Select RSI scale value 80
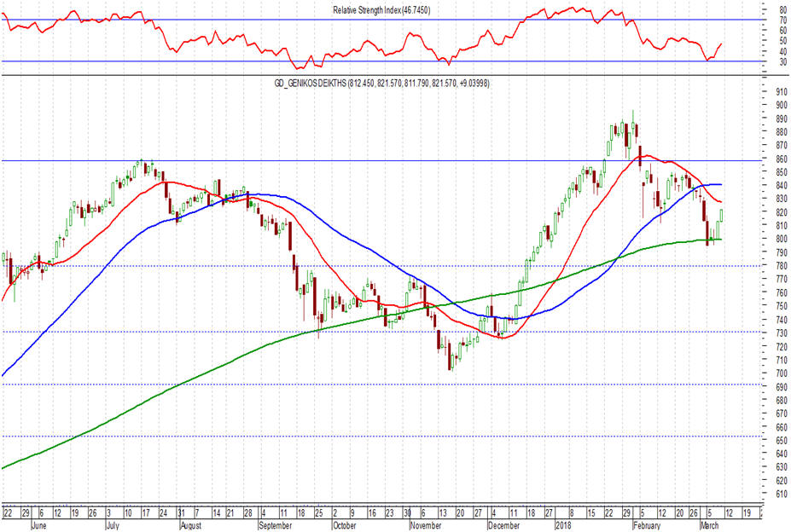 point(783,10)
